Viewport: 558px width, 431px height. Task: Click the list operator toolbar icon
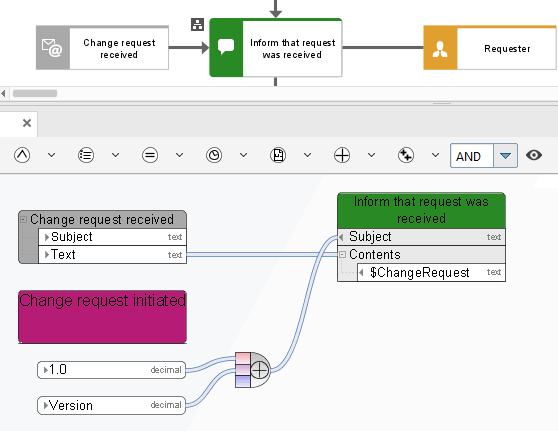pyautogui.click(x=86, y=156)
